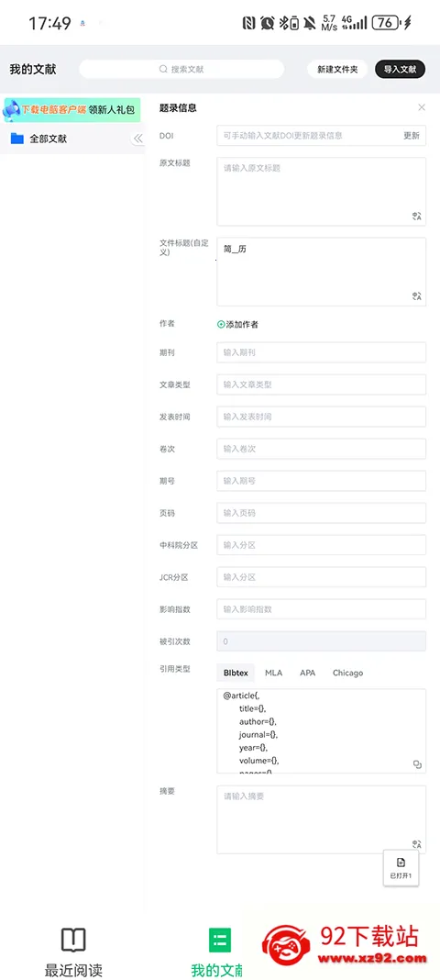Click the 已打开1 document icon
440x980 pixels.
click(401, 863)
